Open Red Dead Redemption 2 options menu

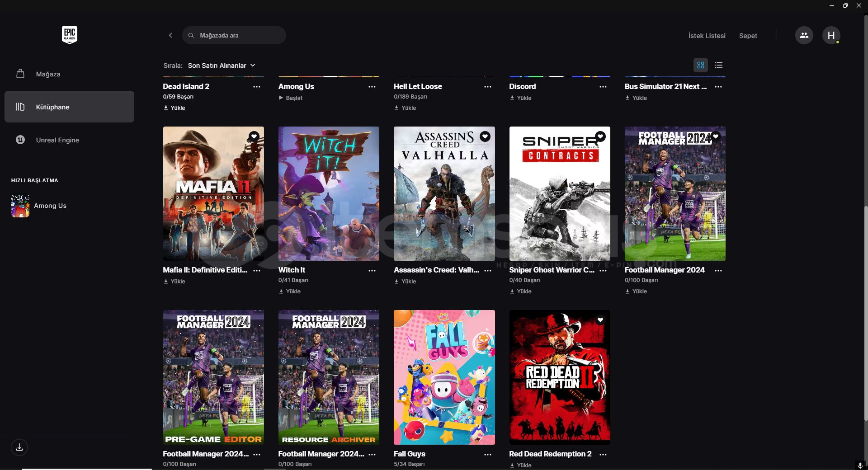pos(603,454)
